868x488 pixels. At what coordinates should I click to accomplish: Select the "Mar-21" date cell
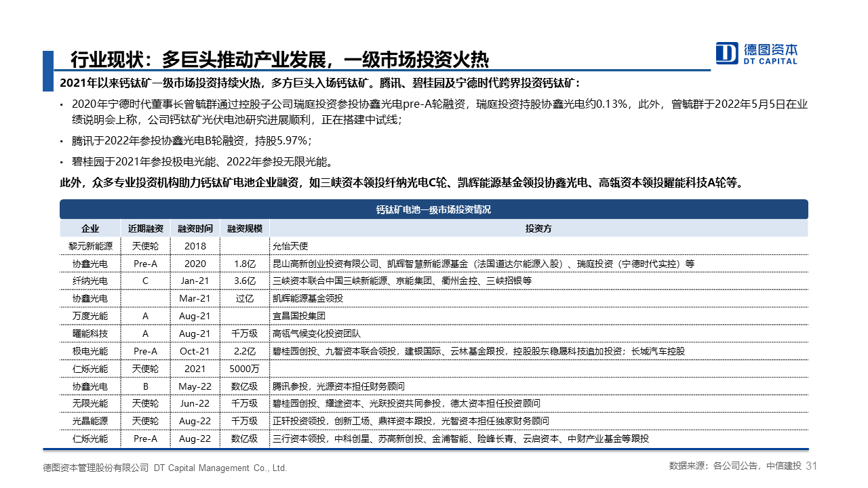195,298
